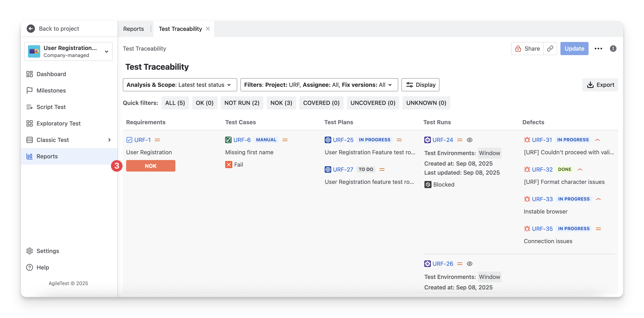Viewport: 644px width, 318px height.
Task: Switch to the Reports tab
Action: coord(133,29)
